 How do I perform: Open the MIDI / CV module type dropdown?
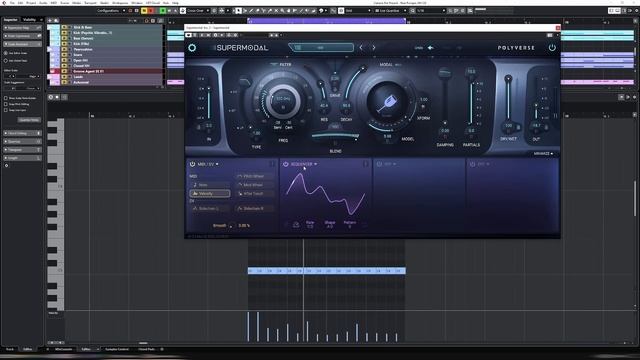click(x=208, y=164)
